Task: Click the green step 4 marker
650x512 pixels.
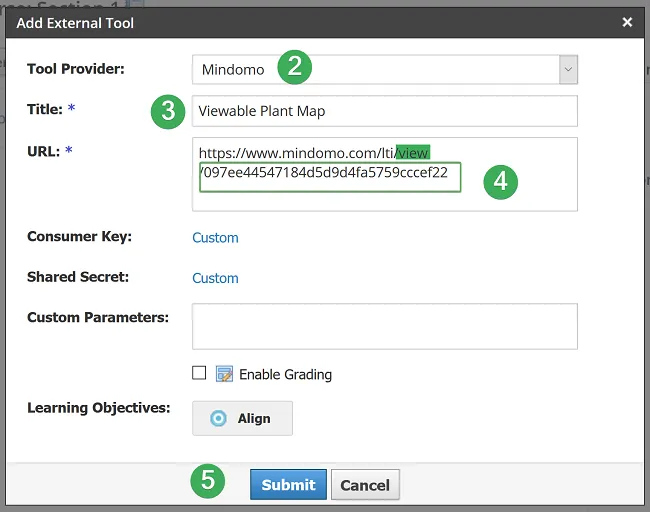Action: pyautogui.click(x=501, y=181)
